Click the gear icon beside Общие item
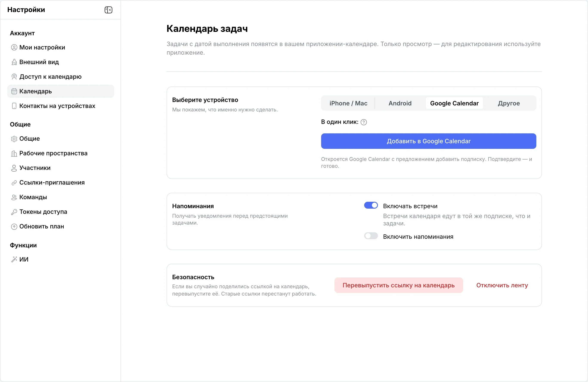This screenshot has height=382, width=588. pyautogui.click(x=14, y=139)
